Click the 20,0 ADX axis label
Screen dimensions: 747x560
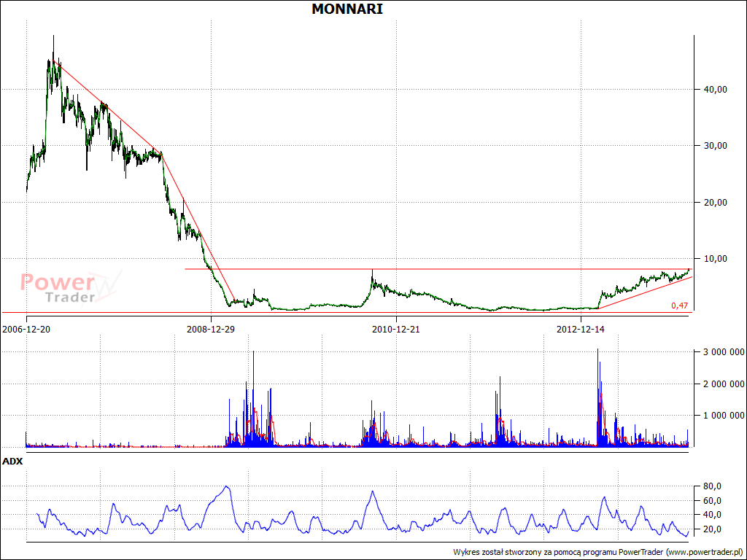point(712,529)
